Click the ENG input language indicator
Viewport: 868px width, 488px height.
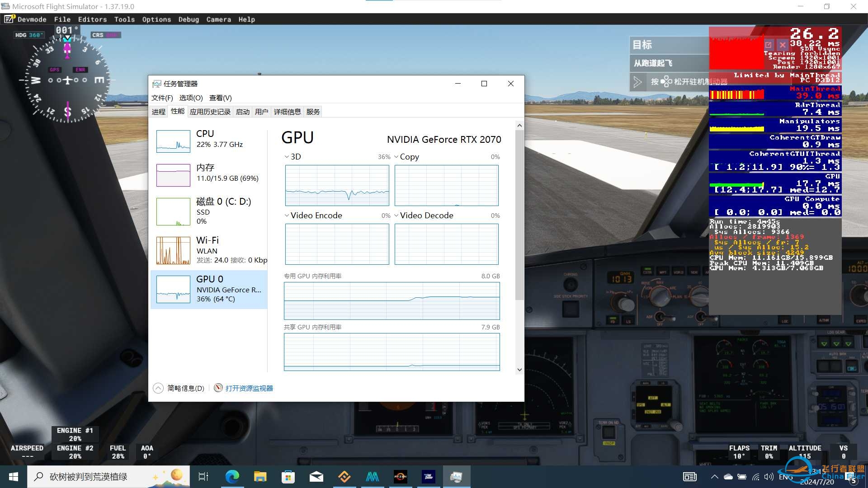tap(786, 477)
